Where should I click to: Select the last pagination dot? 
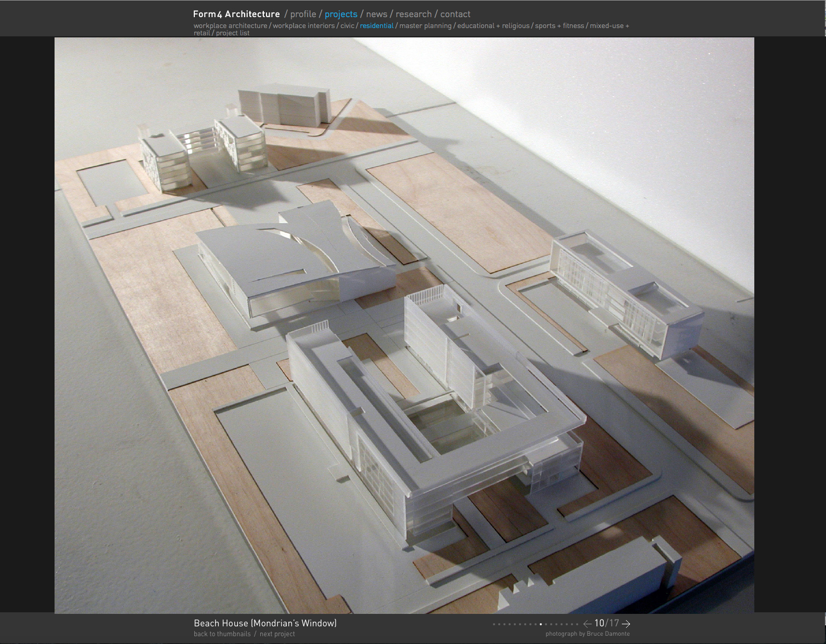point(577,624)
